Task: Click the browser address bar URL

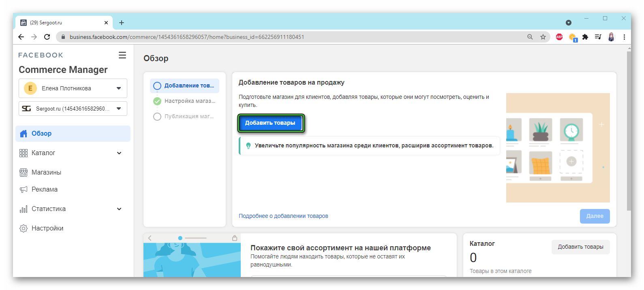Action: click(x=186, y=37)
